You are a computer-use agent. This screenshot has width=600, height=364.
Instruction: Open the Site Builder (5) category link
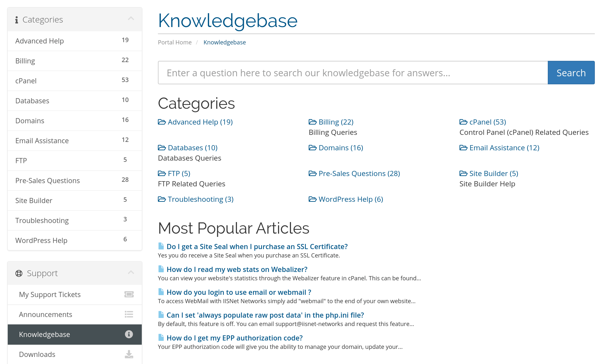click(x=494, y=173)
